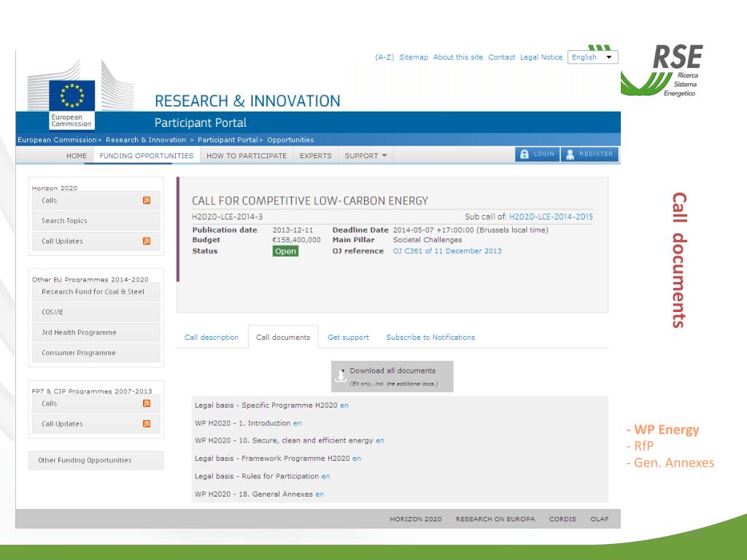Viewport: 747px width, 560px height.
Task: Click the Login button
Action: (x=537, y=155)
